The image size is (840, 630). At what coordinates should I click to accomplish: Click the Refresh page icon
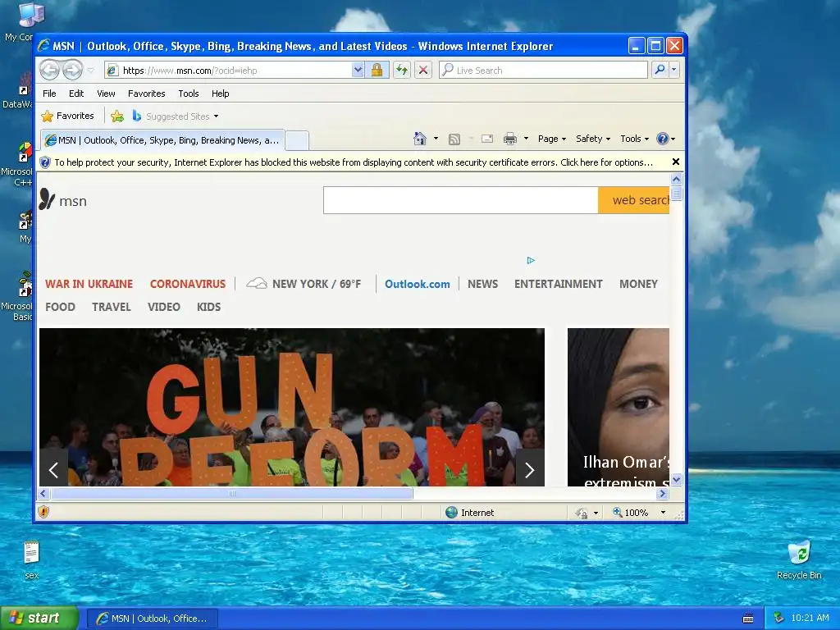402,71
